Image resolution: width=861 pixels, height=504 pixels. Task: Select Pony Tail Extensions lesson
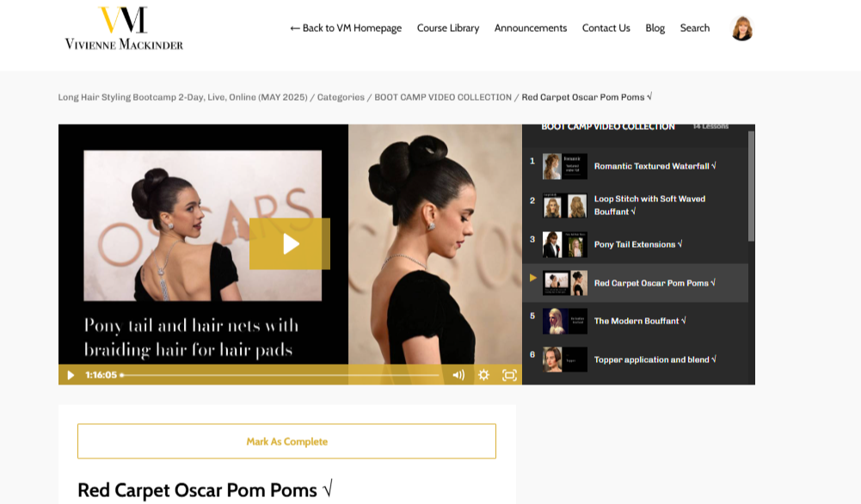[636, 244]
